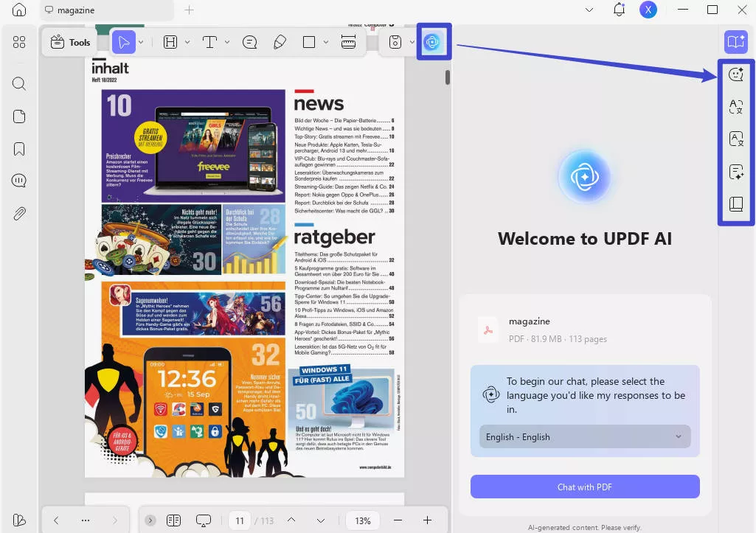Click the Chat with PDF button
The width and height of the screenshot is (756, 533).
[x=584, y=487]
